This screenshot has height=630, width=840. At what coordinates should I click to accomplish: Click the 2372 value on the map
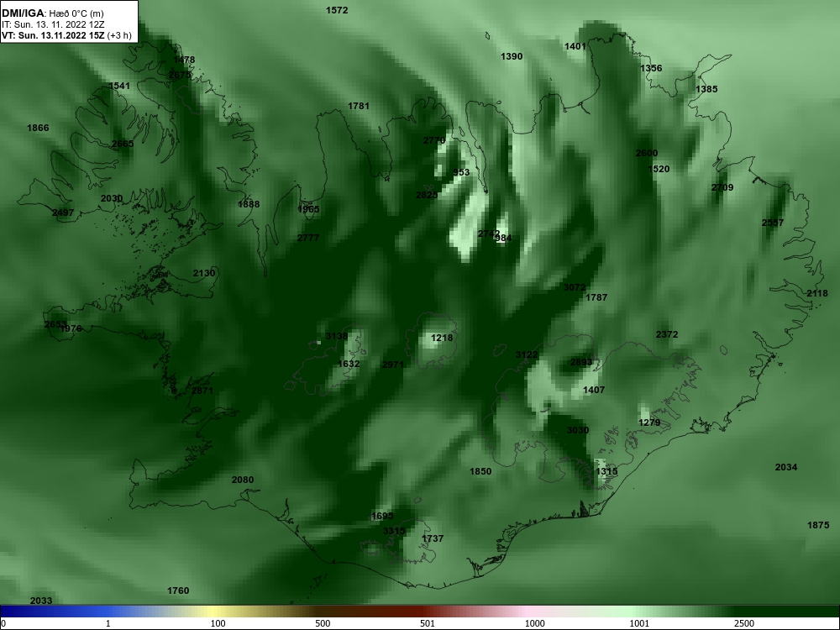pyautogui.click(x=667, y=334)
